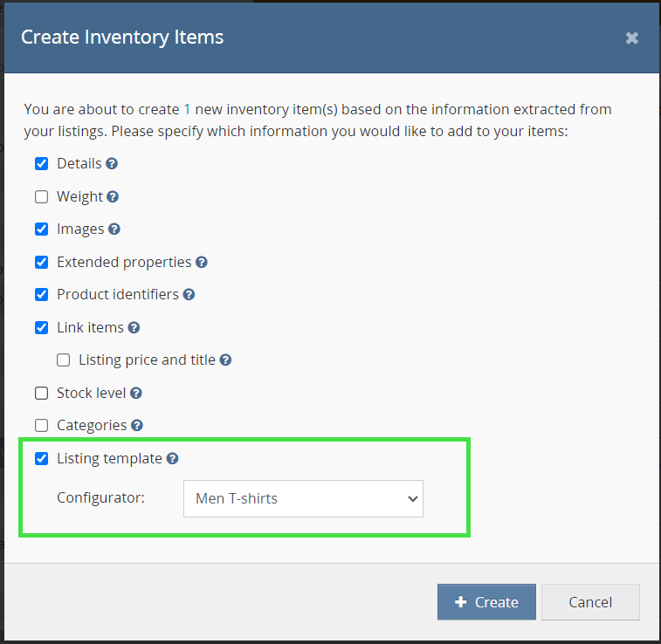Screen dimensions: 661x644
Task: Uncheck the Details checkbox
Action: [41, 163]
